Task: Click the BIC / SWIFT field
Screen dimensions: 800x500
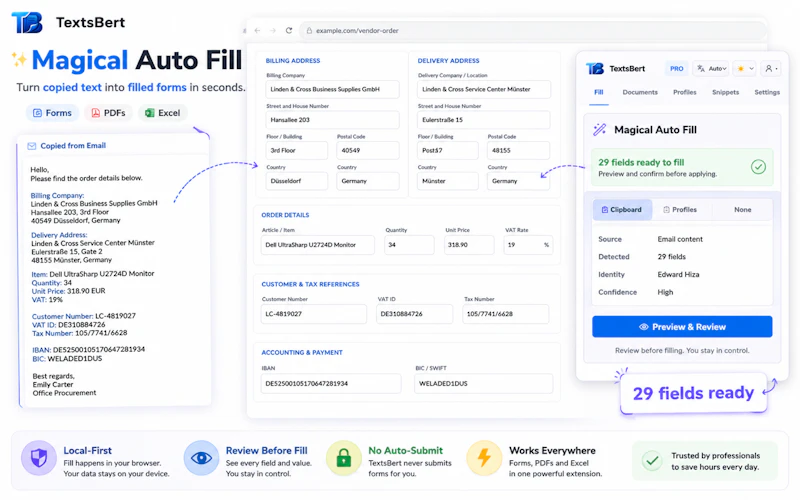Action: coord(483,384)
